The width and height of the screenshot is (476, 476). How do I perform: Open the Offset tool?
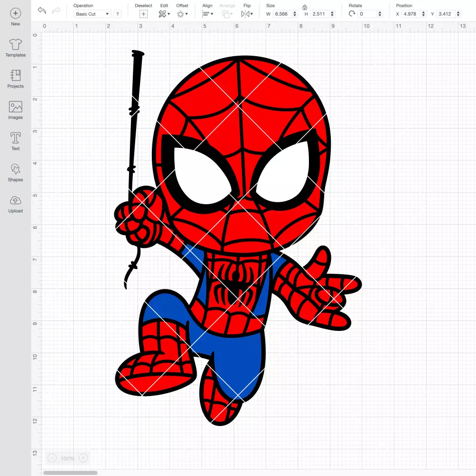tap(182, 14)
